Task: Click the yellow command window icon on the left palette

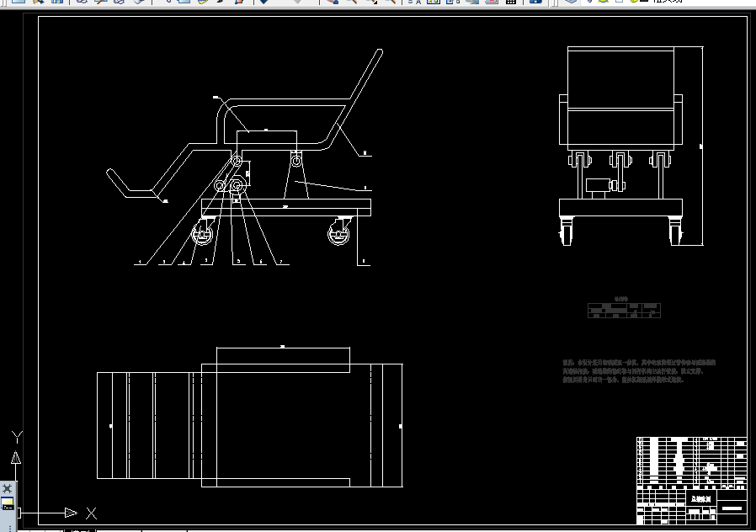Action: (8, 504)
